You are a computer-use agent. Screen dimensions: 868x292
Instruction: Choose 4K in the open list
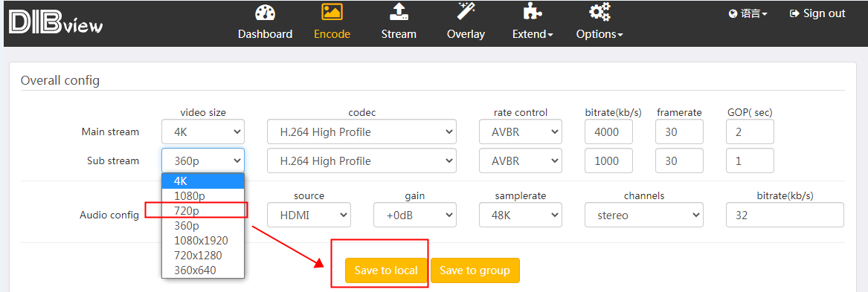(202, 181)
